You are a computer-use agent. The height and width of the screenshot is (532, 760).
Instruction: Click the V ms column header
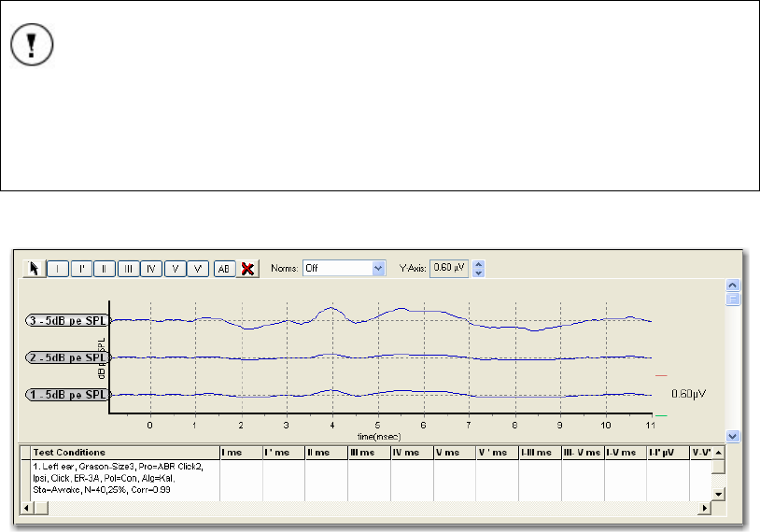[455, 453]
